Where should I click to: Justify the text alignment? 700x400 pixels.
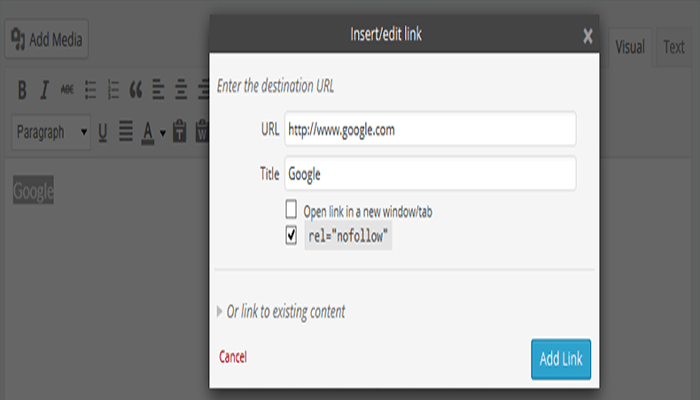tap(126, 131)
